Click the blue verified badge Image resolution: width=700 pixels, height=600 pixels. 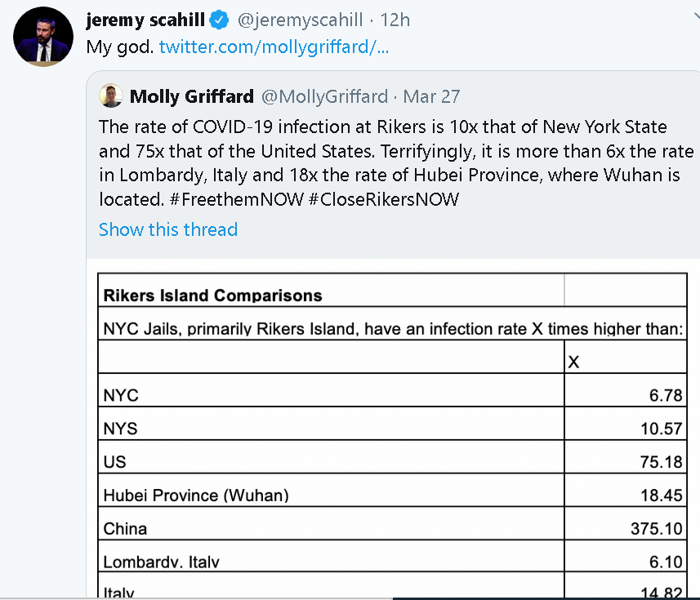[219, 20]
